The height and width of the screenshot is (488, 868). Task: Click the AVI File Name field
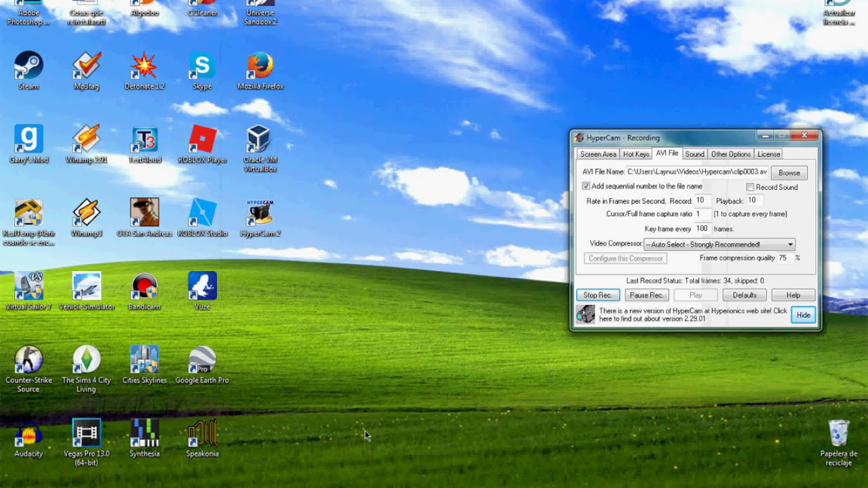[697, 172]
